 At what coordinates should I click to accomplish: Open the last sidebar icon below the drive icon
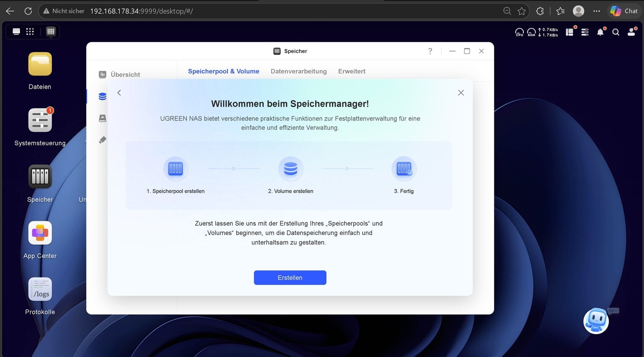[x=103, y=140]
